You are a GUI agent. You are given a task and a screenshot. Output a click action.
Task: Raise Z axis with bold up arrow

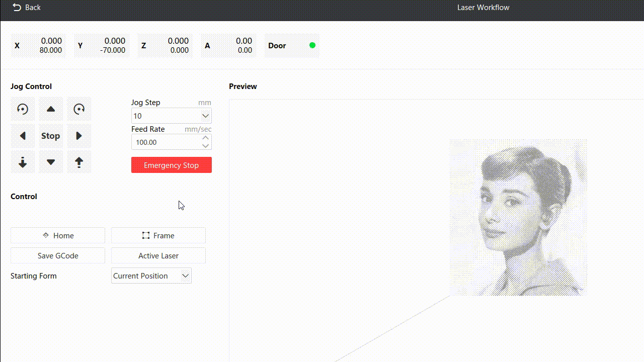coord(79,162)
